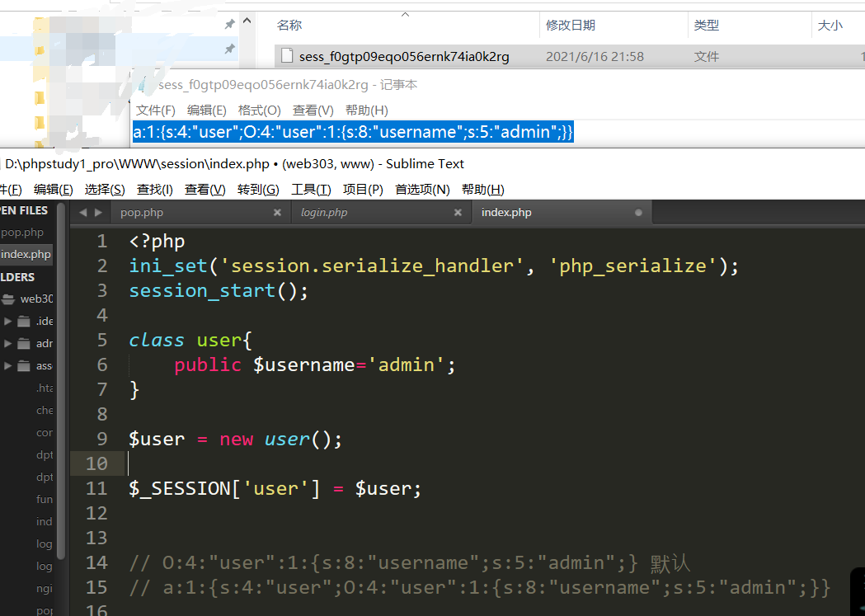Viewport: 865px width, 616px height.
Task: Open Sublime Text 选择(S) menu
Action: (105, 190)
